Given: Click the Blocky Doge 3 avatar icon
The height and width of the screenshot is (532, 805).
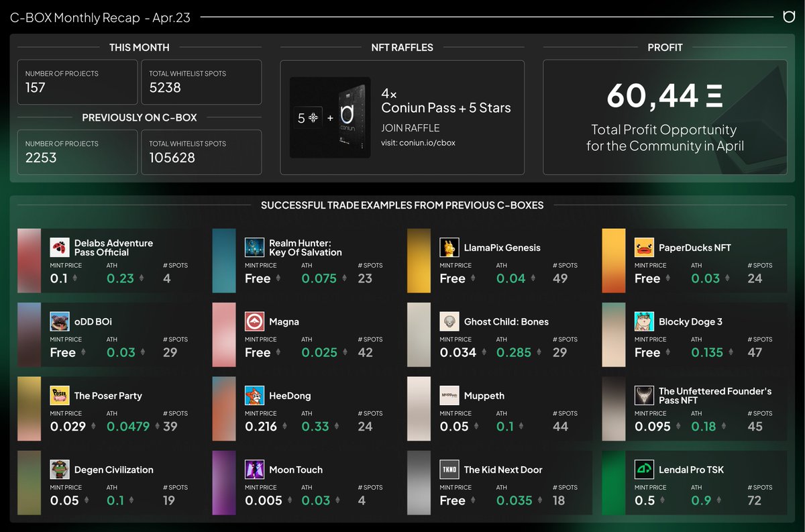Looking at the screenshot, I should [x=644, y=321].
